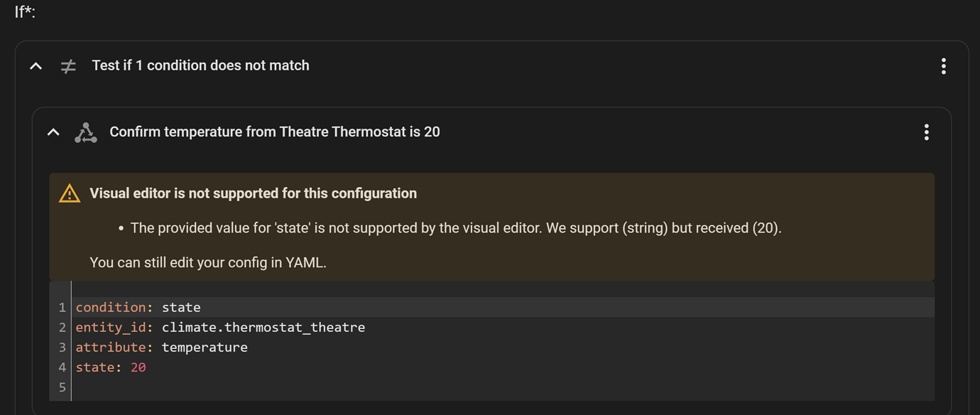
Task: Collapse the 'Test if 1 condition' card
Action: pyautogui.click(x=36, y=66)
